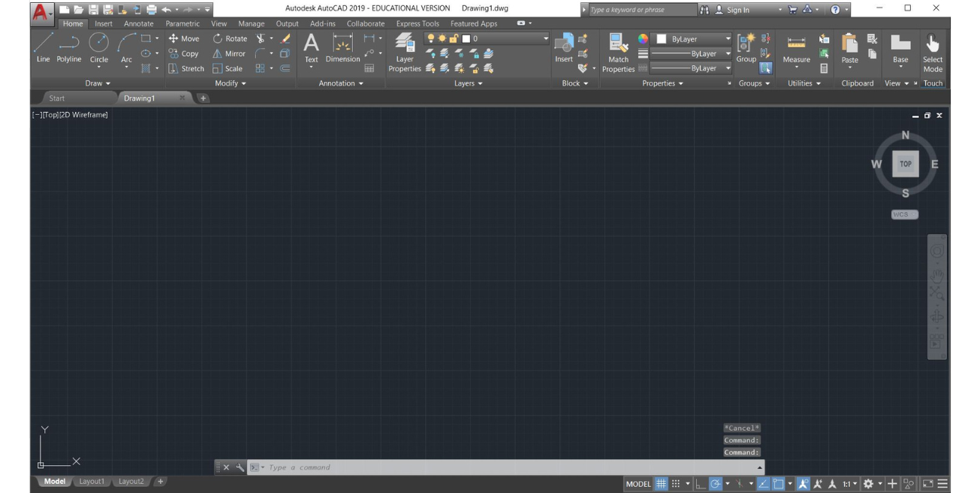The height and width of the screenshot is (493, 980).
Task: Use the Mirror command
Action: [229, 53]
